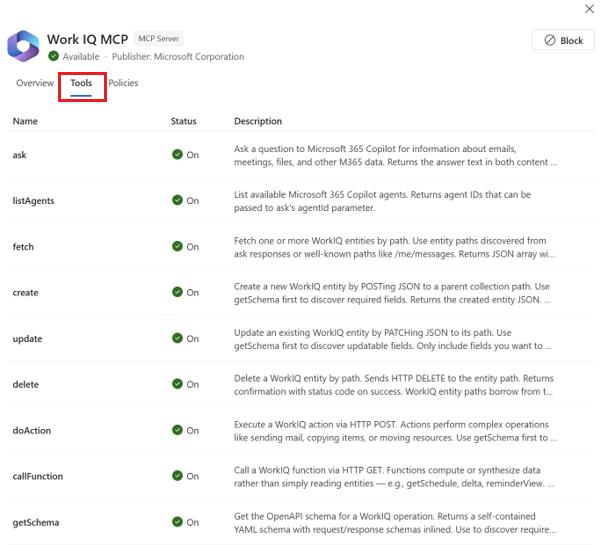Image resolution: width=601 pixels, height=545 pixels.
Task: Select the getSchema tool name
Action: [x=36, y=522]
